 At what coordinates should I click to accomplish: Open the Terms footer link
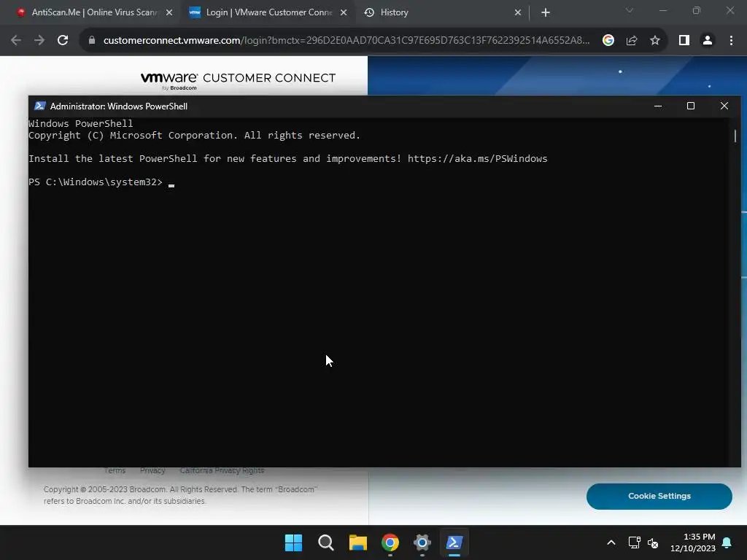pos(115,470)
